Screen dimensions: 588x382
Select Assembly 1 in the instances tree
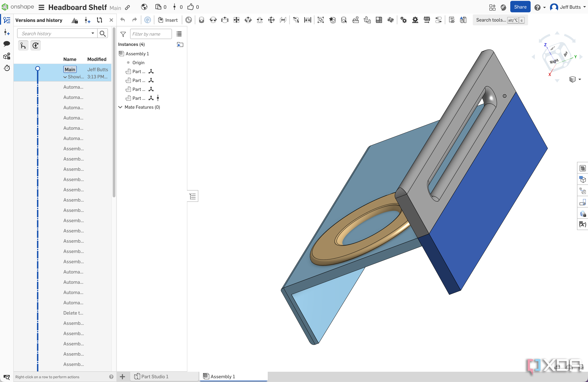(137, 54)
